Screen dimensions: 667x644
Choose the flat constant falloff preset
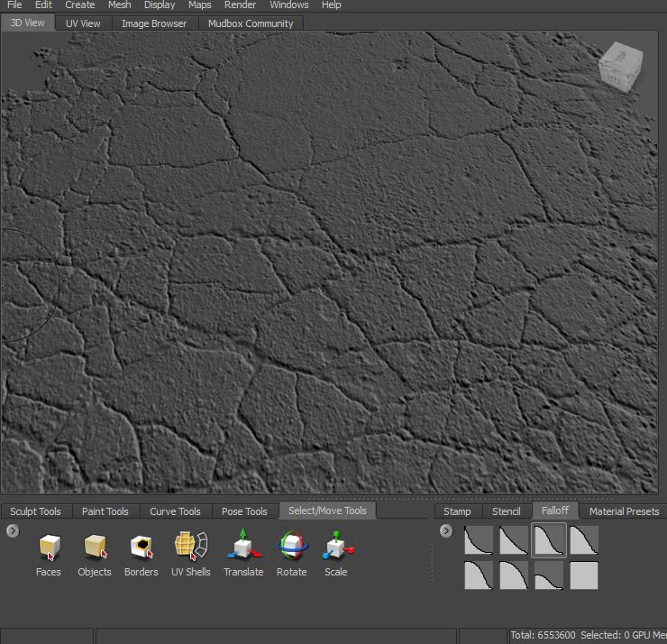pos(584,575)
